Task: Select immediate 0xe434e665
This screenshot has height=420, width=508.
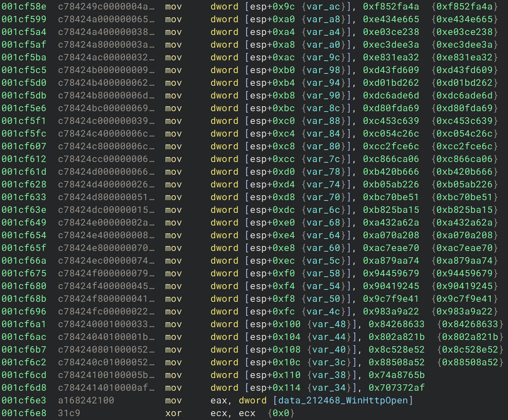Action: click(391, 19)
